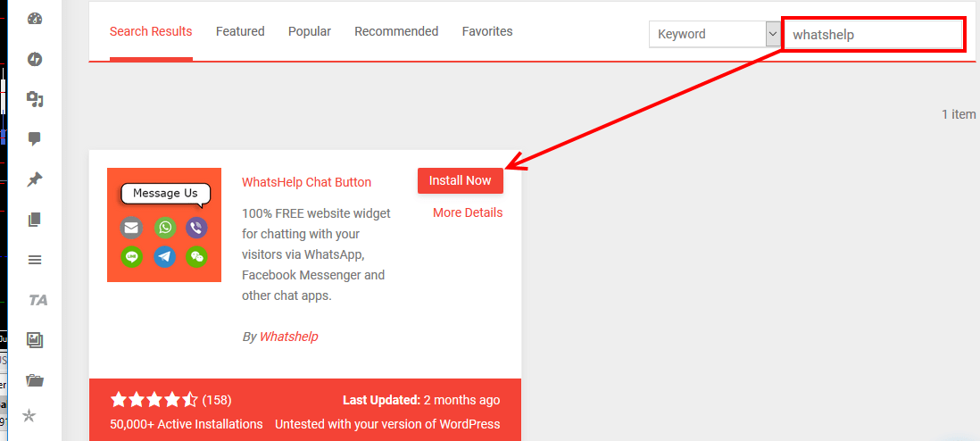
Task: Click the WhatsHelp Message Us plugin thumbnail
Action: point(164,225)
